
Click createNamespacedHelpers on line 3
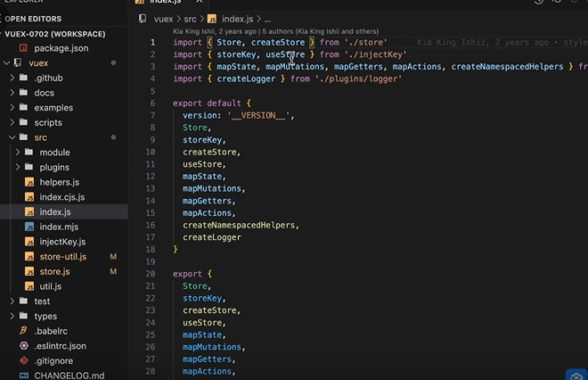pos(507,67)
